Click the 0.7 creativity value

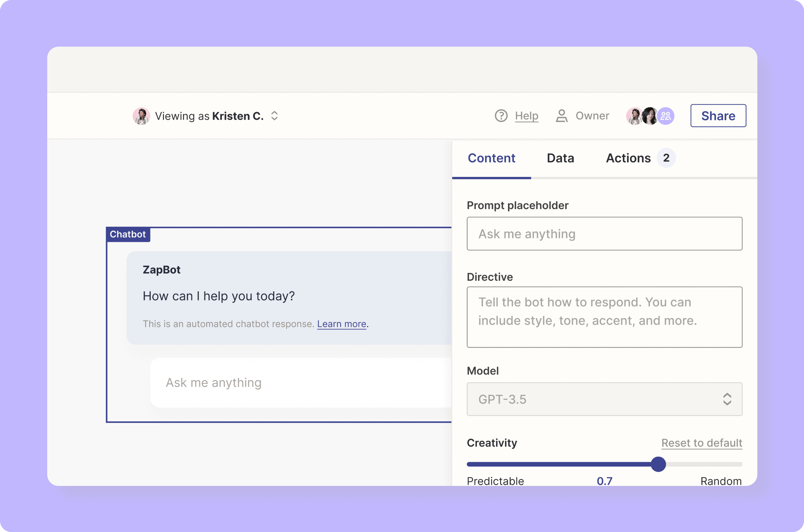point(605,481)
